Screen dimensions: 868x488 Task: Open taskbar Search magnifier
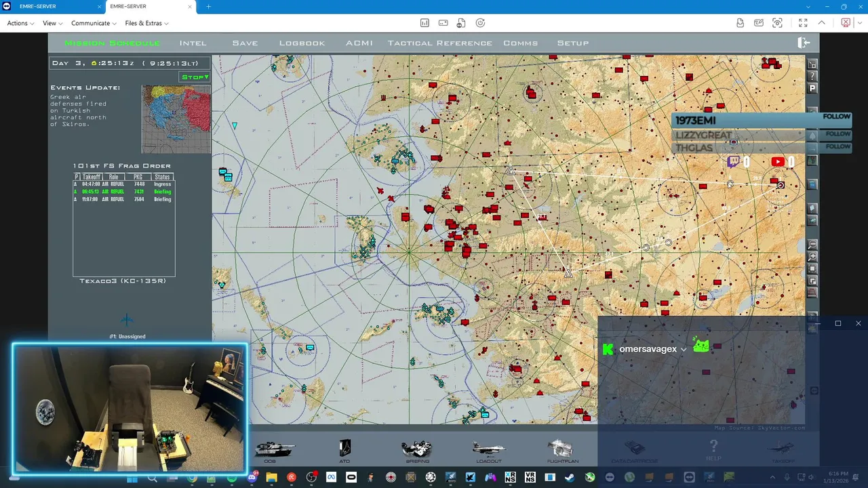click(153, 478)
